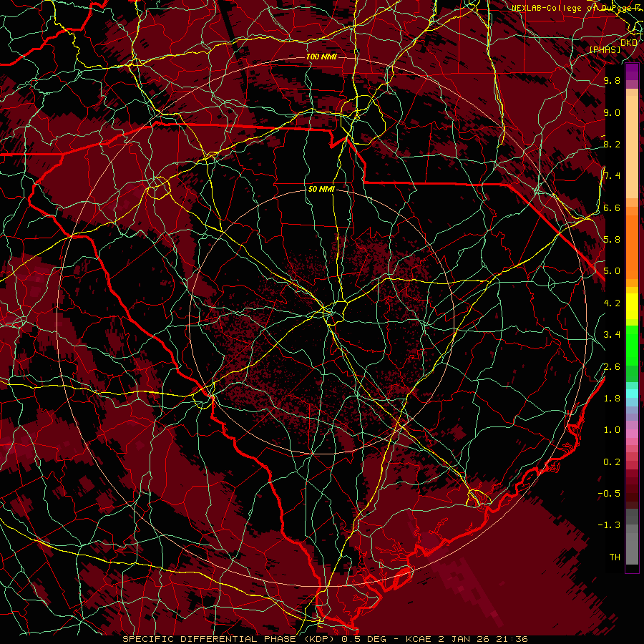
Task: Pick the yellow band on the color bar
Action: click(x=632, y=306)
